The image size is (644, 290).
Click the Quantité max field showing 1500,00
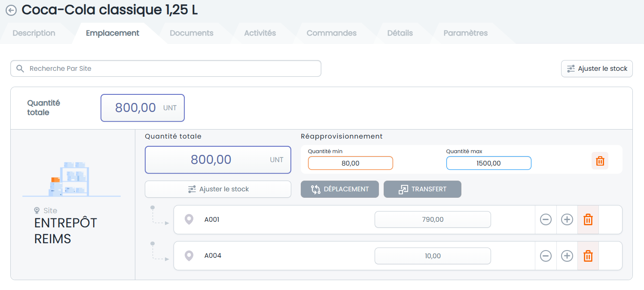coord(489,163)
